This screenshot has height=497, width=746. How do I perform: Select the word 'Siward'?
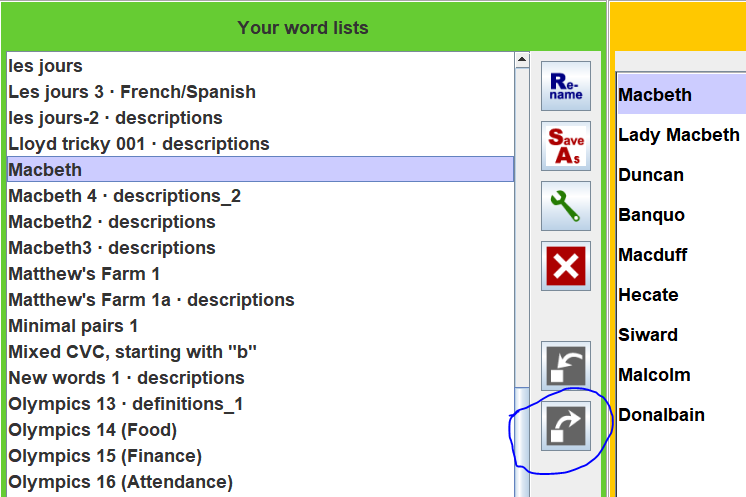[x=682, y=334]
